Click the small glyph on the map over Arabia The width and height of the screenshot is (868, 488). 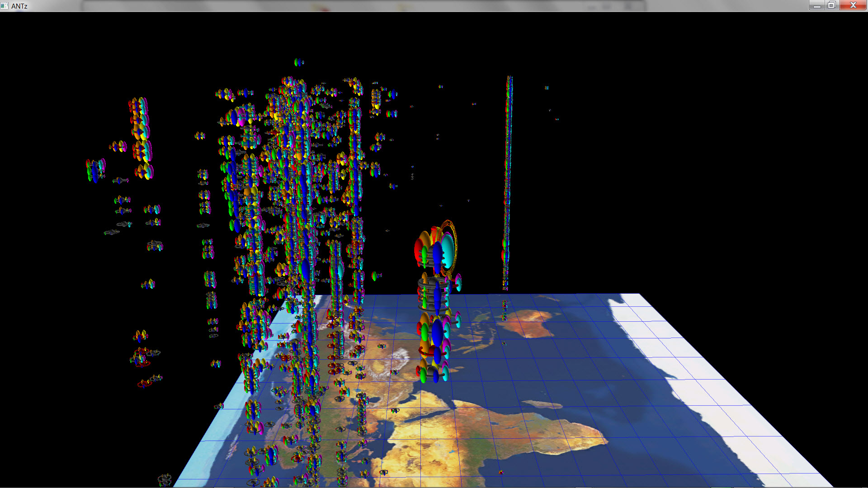(395, 410)
